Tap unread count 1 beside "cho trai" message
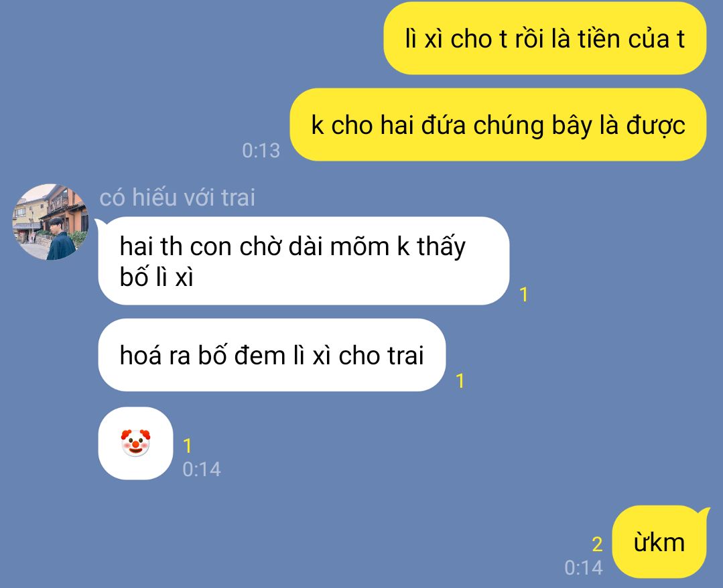 point(460,381)
